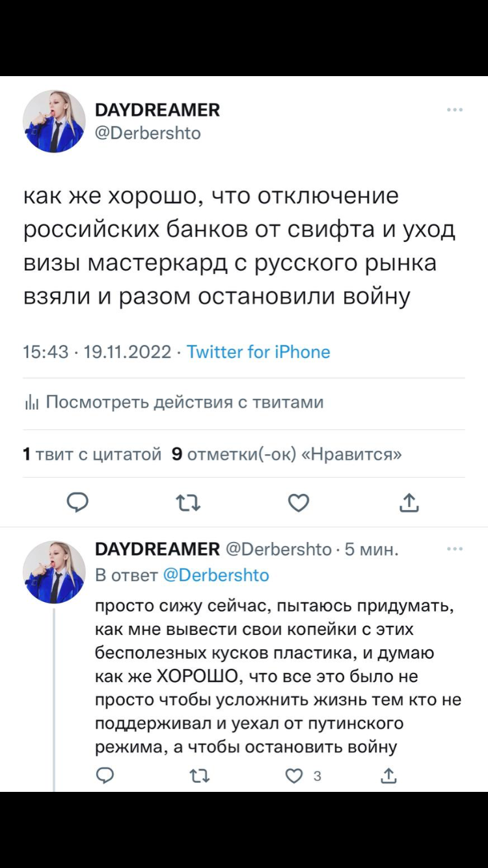
Task: Like the reply with 3 likes
Action: (295, 775)
